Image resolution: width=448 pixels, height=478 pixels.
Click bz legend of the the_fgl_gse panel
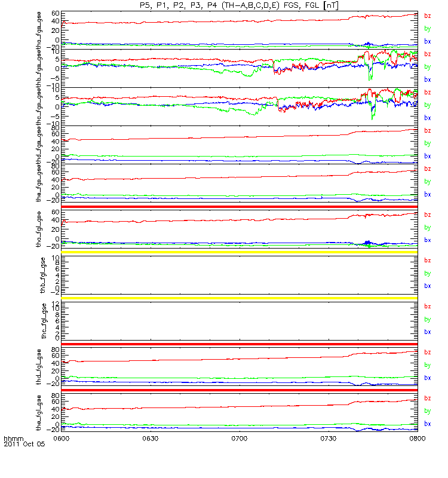click(428, 398)
